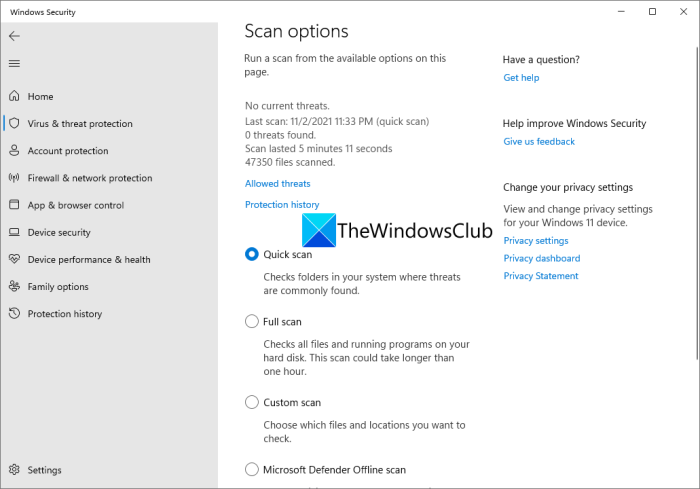Click the Device performance heart icon
The image size is (700, 489).
14,259
